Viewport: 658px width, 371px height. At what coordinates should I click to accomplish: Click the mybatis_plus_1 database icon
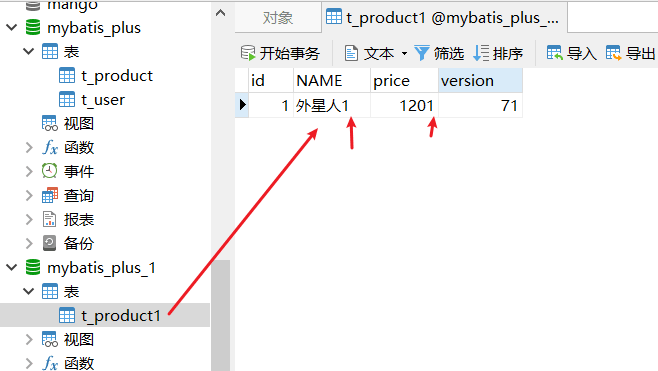(x=33, y=267)
